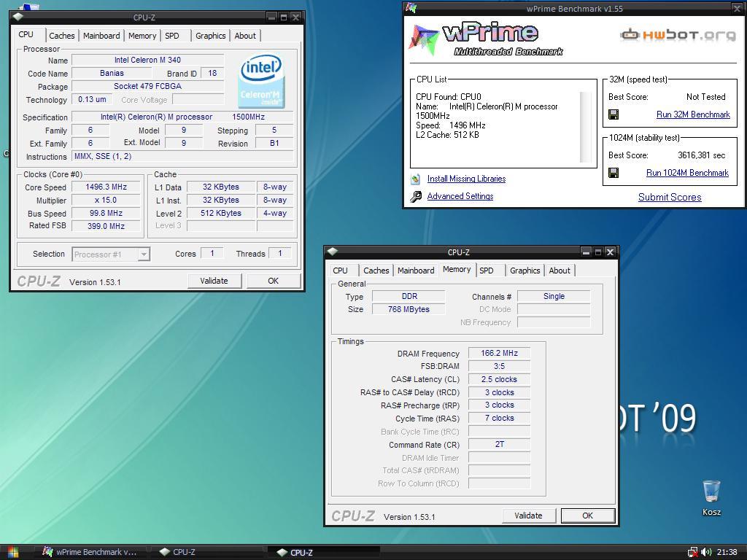Click the Intel Celeron M logo

click(x=261, y=82)
